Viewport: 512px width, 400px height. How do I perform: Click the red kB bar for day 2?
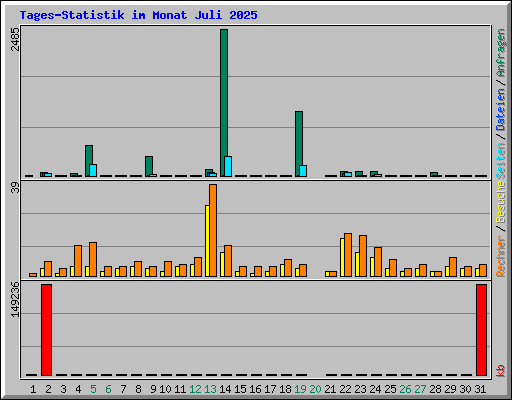47,330
